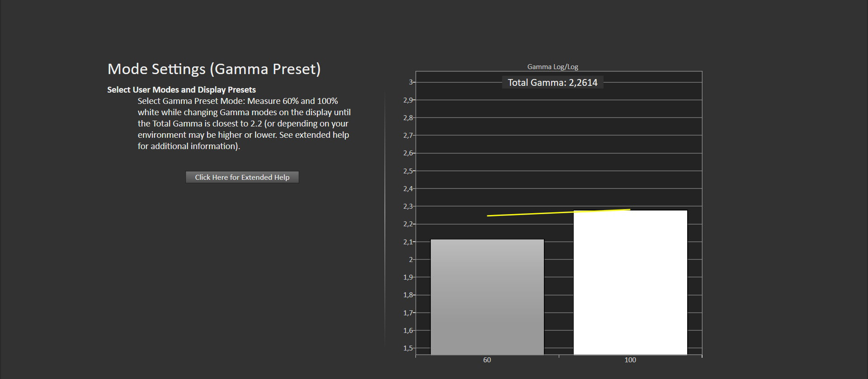The height and width of the screenshot is (379, 868).
Task: Click the y-axis value 2,5
Action: click(408, 171)
